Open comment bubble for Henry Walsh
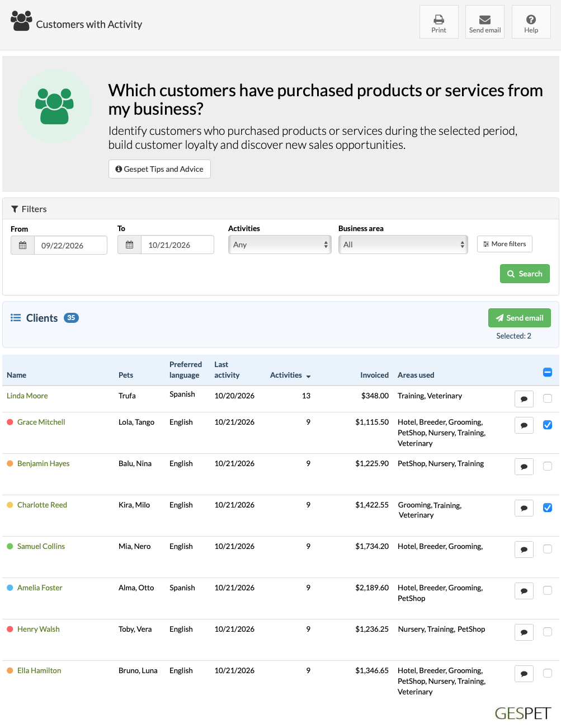This screenshot has width=561, height=728. 524,632
